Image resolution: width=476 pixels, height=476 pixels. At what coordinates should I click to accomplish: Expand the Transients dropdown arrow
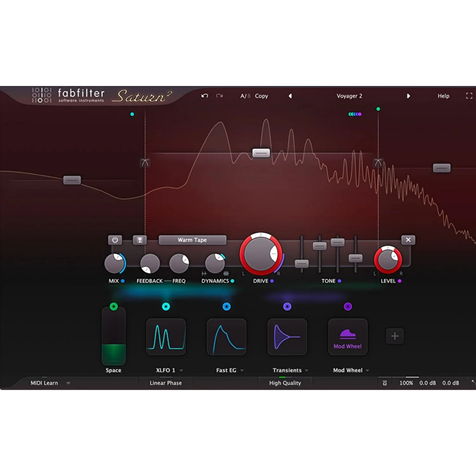coord(307,370)
